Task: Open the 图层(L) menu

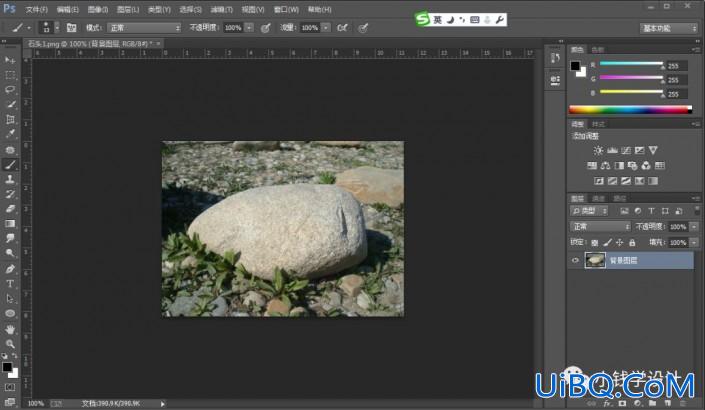Action: tap(128, 9)
